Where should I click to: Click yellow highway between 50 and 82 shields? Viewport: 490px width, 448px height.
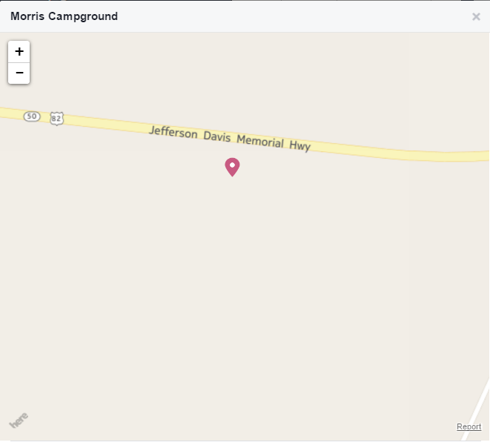point(45,117)
